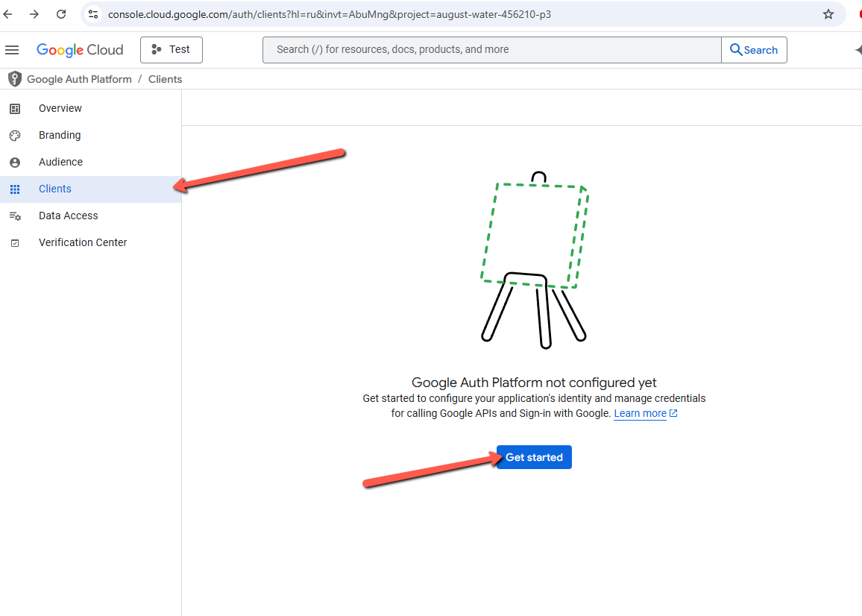The image size is (862, 616).
Task: Click the blue Get started button
Action: [534, 457]
